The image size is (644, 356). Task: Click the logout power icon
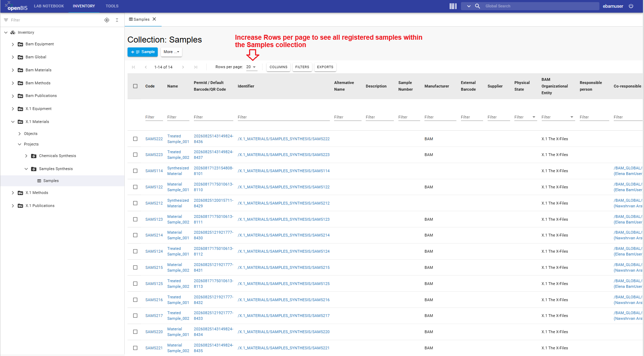[x=631, y=6]
